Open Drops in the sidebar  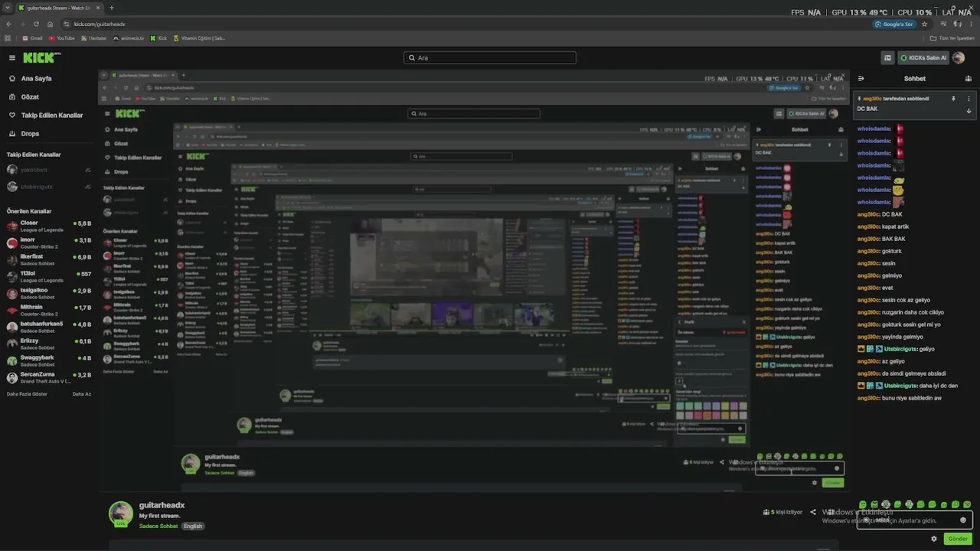coord(24,133)
